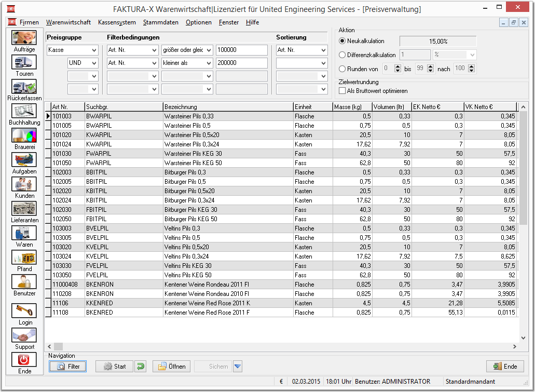Open the dropdown arrow beside Sichern
Viewport: 535px width, 392px height.
click(238, 367)
